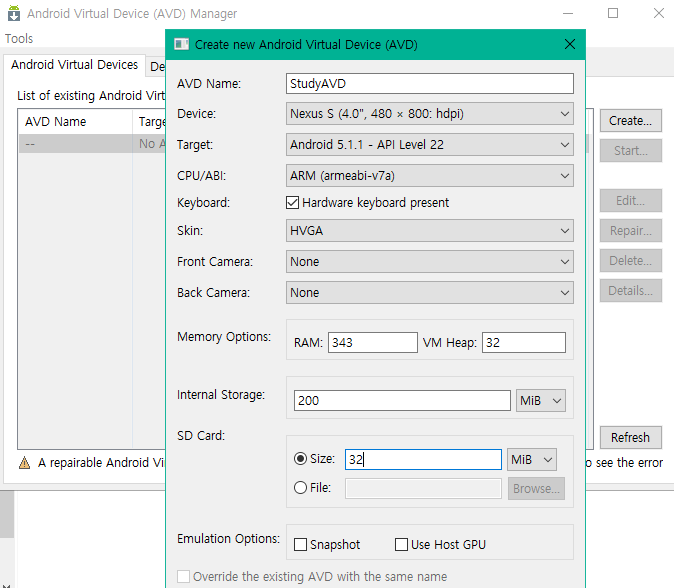Select the SD Card File radio button

pos(300,488)
